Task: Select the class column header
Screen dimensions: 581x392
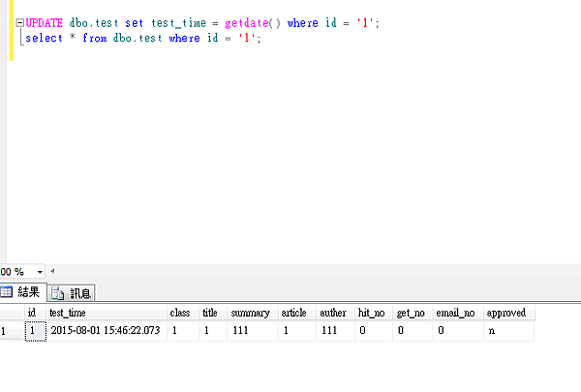Action: pos(183,313)
